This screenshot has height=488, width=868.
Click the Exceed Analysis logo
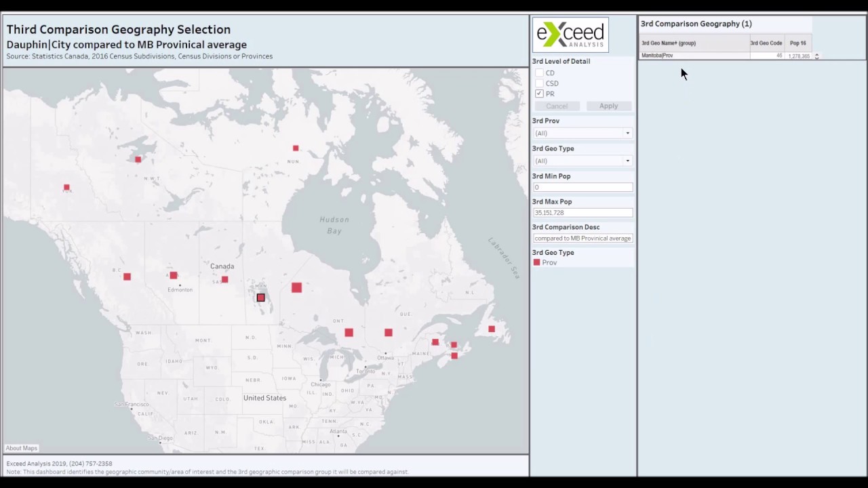tap(570, 35)
